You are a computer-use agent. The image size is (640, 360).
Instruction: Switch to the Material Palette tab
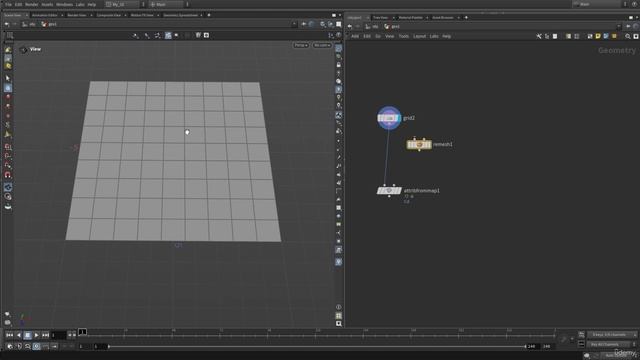coord(411,18)
